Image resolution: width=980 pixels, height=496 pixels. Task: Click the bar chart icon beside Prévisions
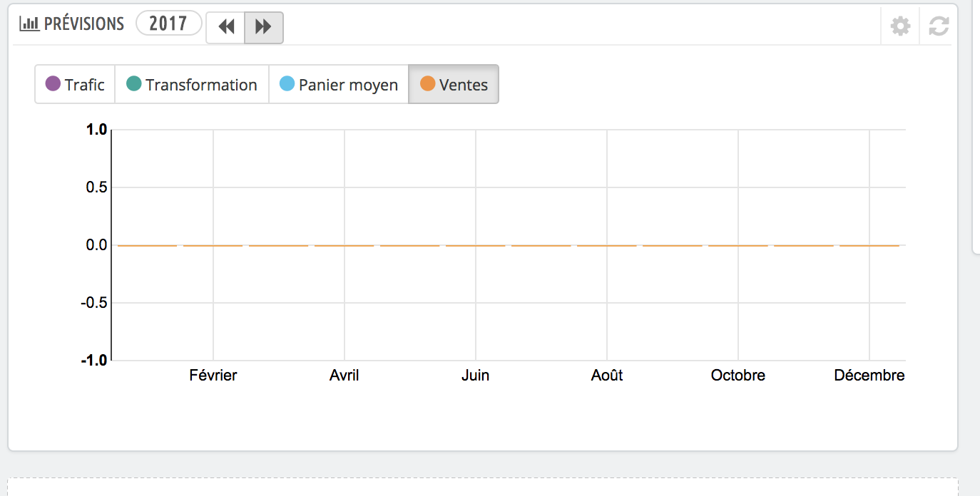(x=29, y=24)
